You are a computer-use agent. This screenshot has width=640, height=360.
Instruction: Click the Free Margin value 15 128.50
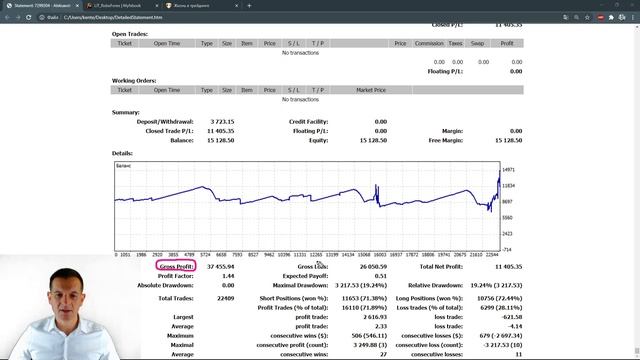[509, 140]
